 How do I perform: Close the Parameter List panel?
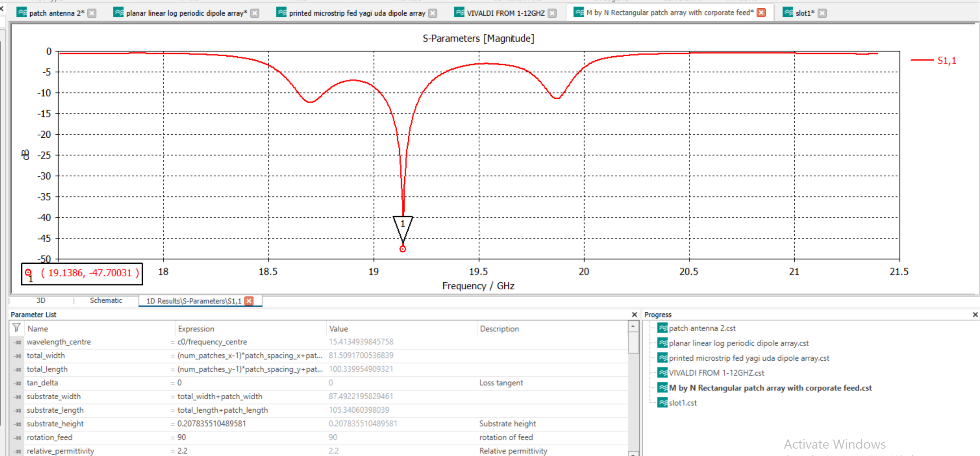point(634,315)
